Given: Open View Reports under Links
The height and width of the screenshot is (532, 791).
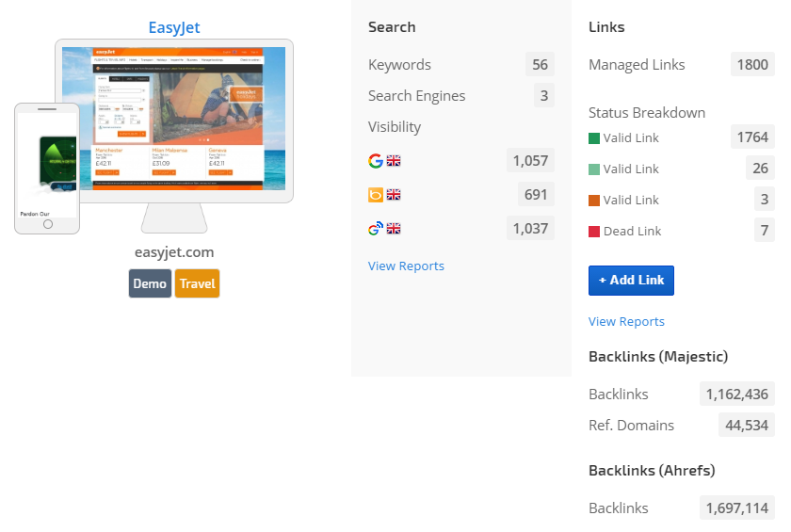Looking at the screenshot, I should (x=626, y=322).
